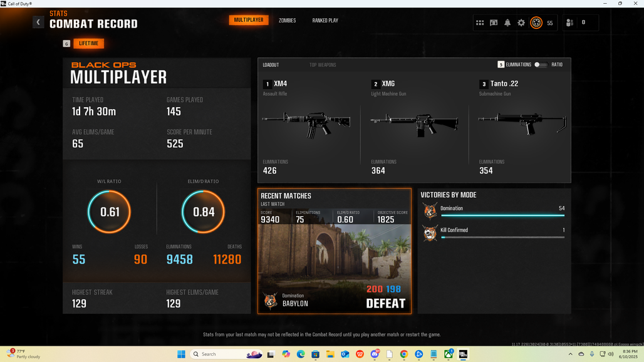Viewport: 644px width, 362px height.
Task: Click the party count 0
Action: pyautogui.click(x=583, y=23)
